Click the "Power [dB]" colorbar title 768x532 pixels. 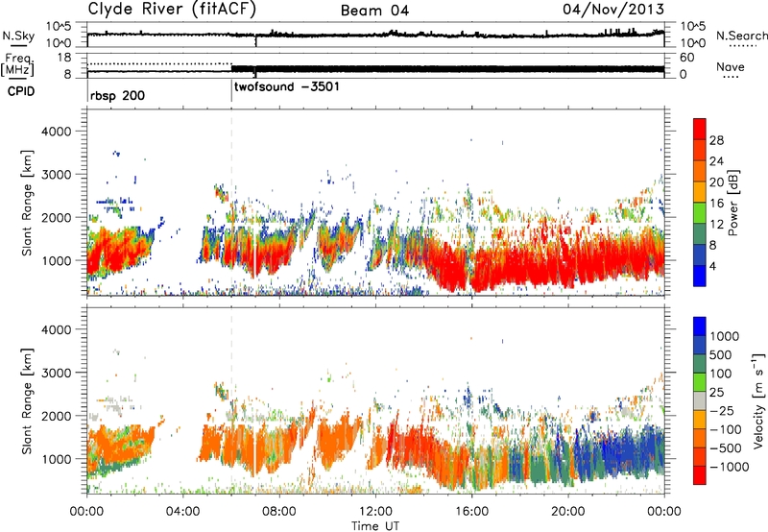pos(733,203)
